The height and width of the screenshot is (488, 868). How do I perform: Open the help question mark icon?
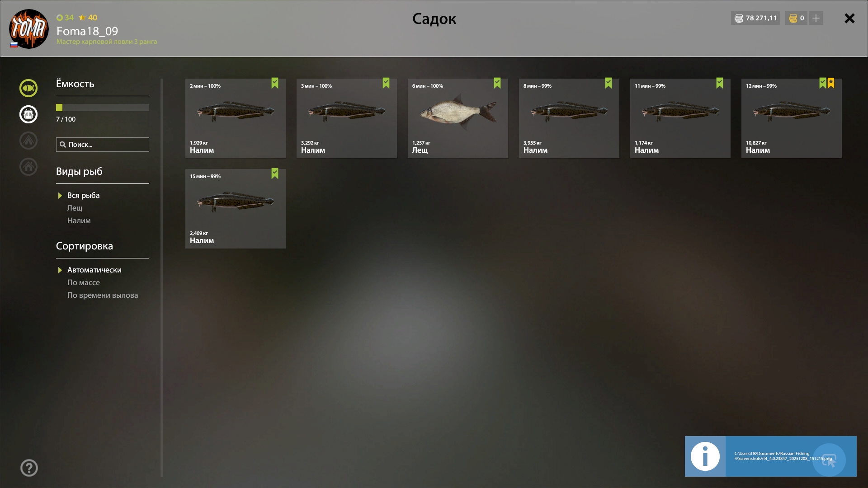tap(29, 468)
